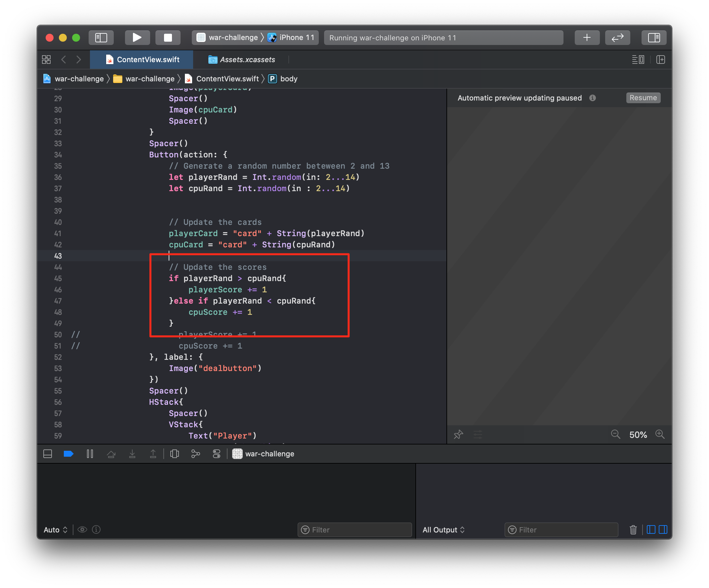Toggle breakpoints activation in debug bar
Screen dimensions: 709x588
click(x=68, y=454)
